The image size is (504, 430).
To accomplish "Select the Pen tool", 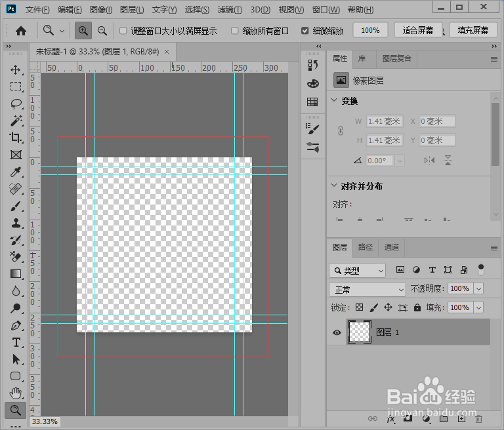I will coord(16,325).
